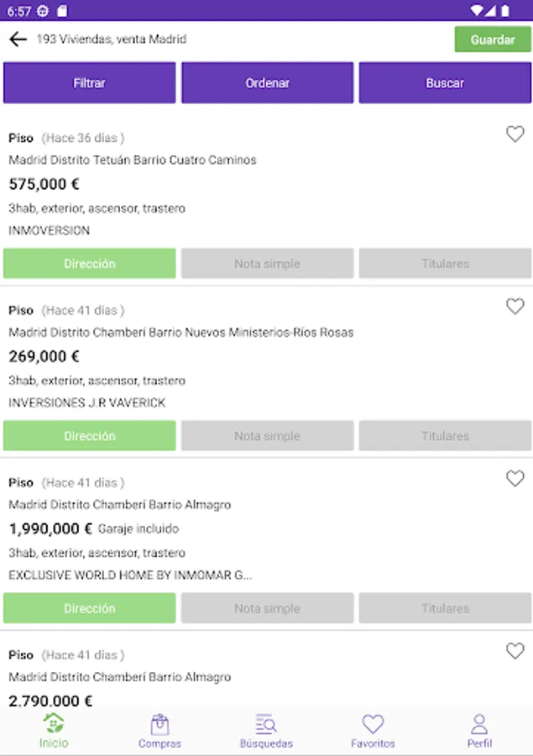Screen dimensions: 533x756
Task: Toggle favorite on the 1,990,000 € Almagro listing
Action: pos(515,479)
